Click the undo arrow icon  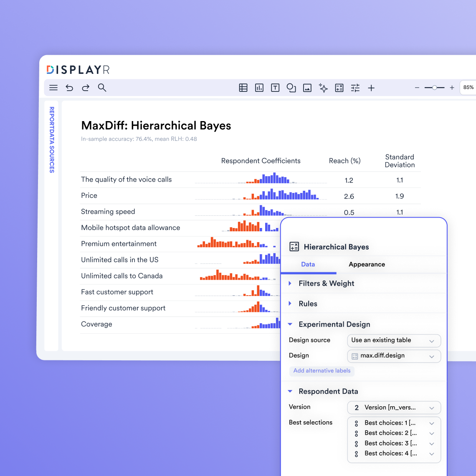(69, 88)
